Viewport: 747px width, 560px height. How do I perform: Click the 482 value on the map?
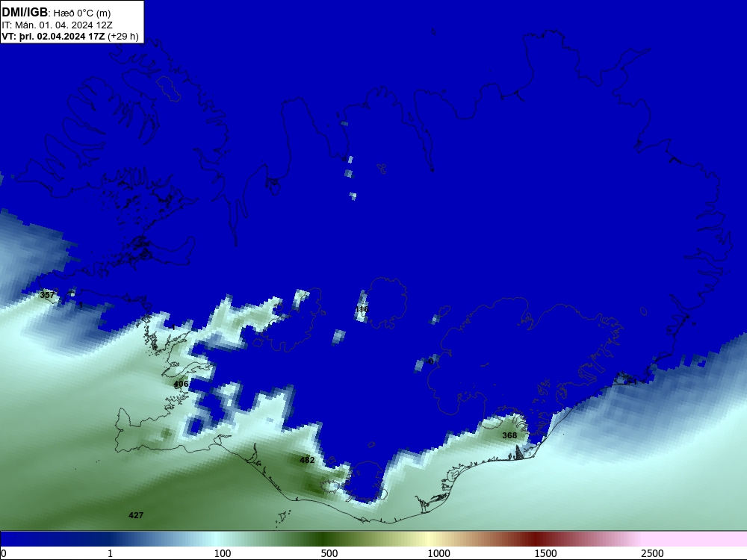click(307, 460)
